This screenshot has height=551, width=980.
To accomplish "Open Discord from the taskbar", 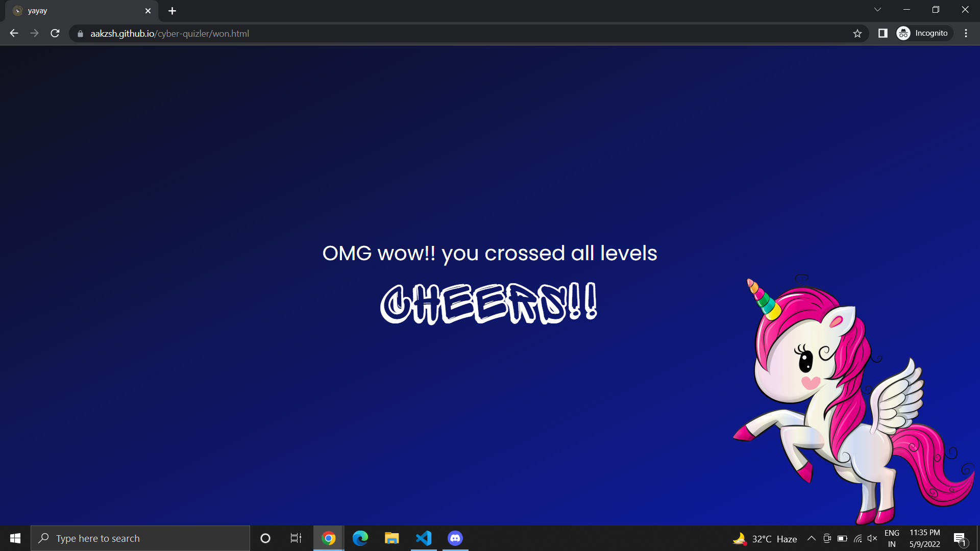I will [x=455, y=538].
